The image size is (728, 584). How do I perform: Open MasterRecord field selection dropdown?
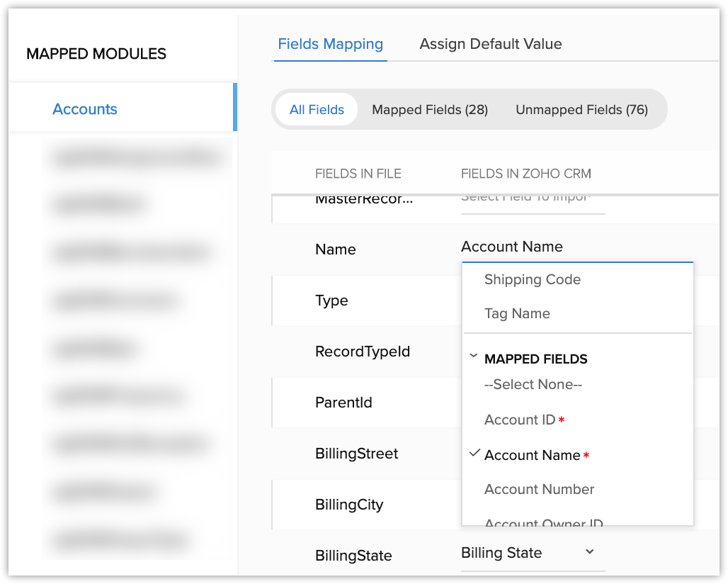tap(533, 199)
